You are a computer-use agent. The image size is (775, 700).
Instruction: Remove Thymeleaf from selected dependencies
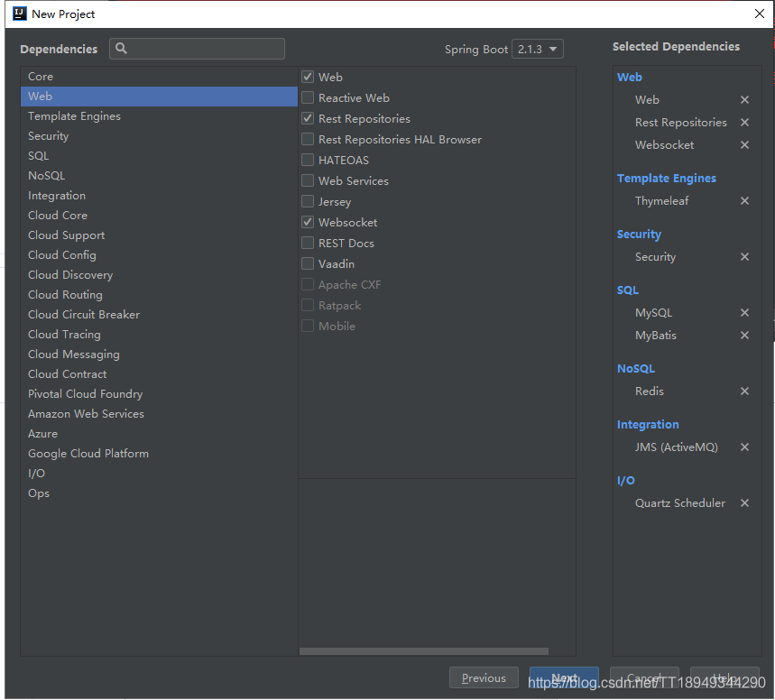point(744,200)
